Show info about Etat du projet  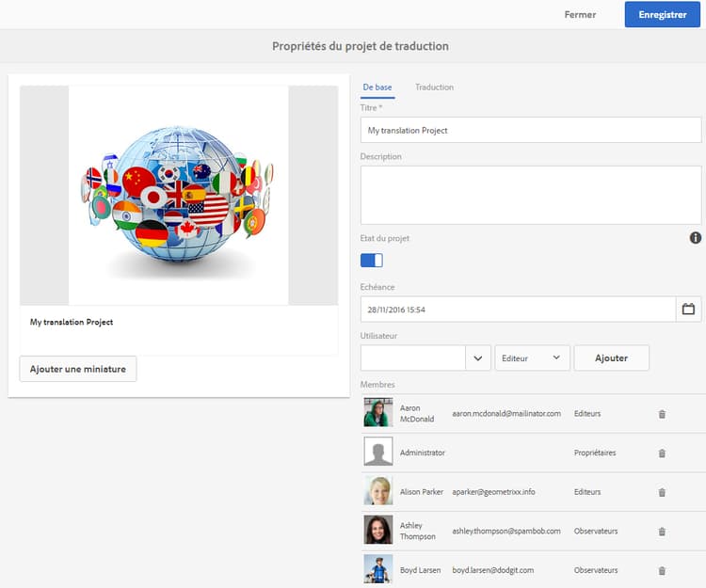point(696,237)
